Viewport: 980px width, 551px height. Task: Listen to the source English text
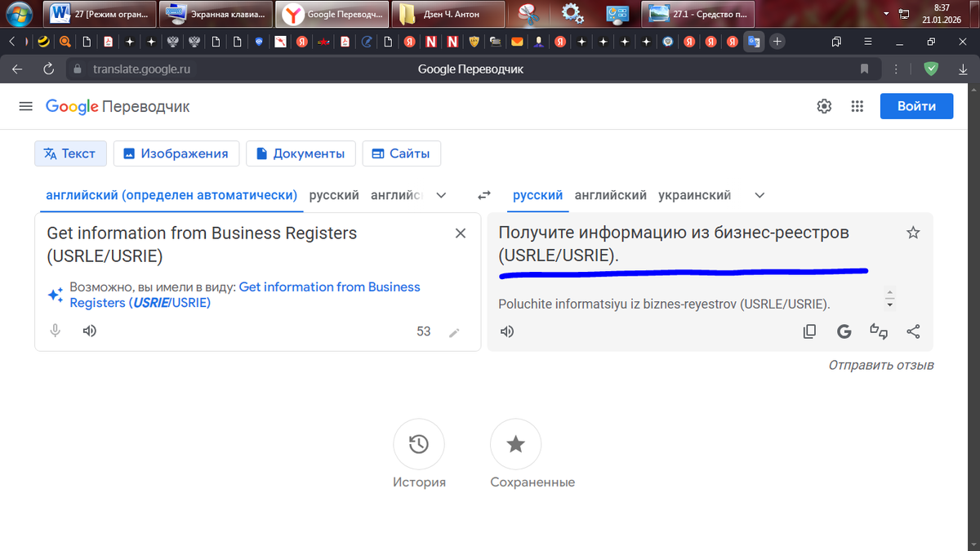click(x=90, y=331)
